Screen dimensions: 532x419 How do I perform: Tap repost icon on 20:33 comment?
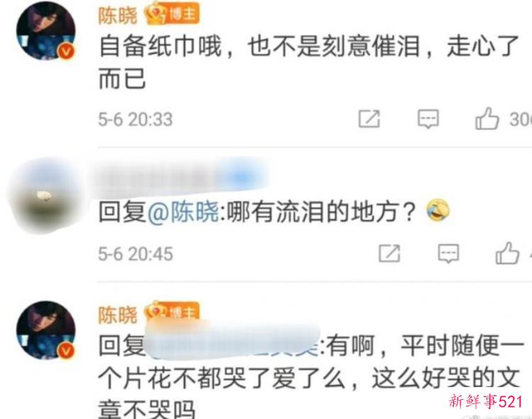coord(369,119)
